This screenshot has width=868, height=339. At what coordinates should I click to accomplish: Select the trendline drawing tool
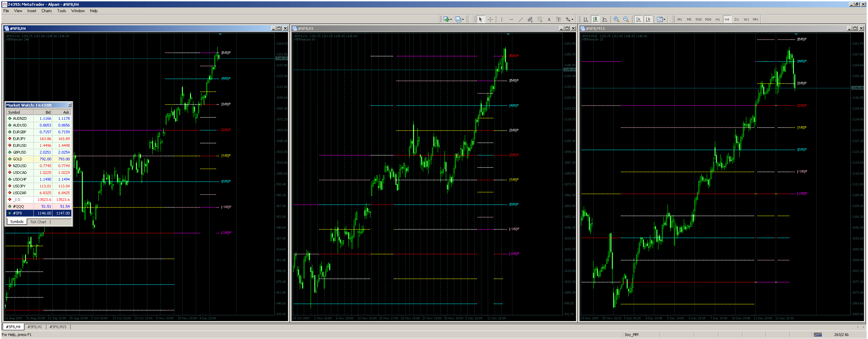pyautogui.click(x=521, y=19)
